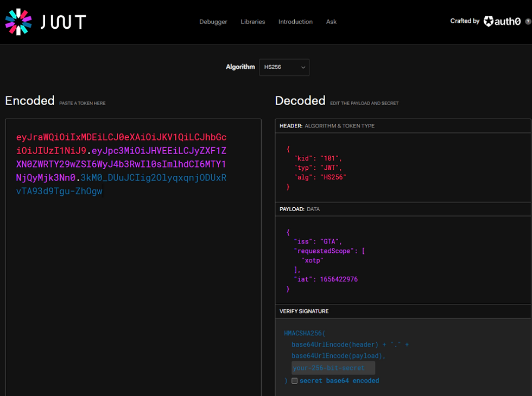Focus the your-256-bit-secret input field
The height and width of the screenshot is (396, 532).
[333, 368]
